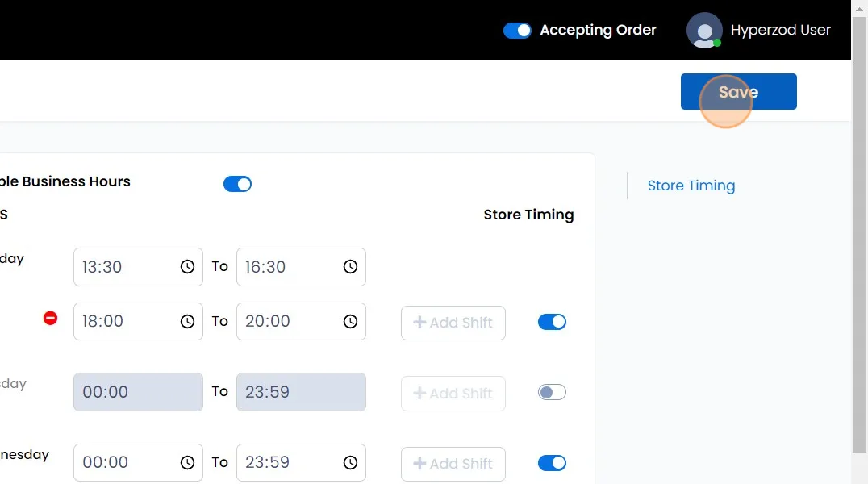This screenshot has height=484, width=868.
Task: Enable the greyed-out day's switch
Action: tap(552, 392)
